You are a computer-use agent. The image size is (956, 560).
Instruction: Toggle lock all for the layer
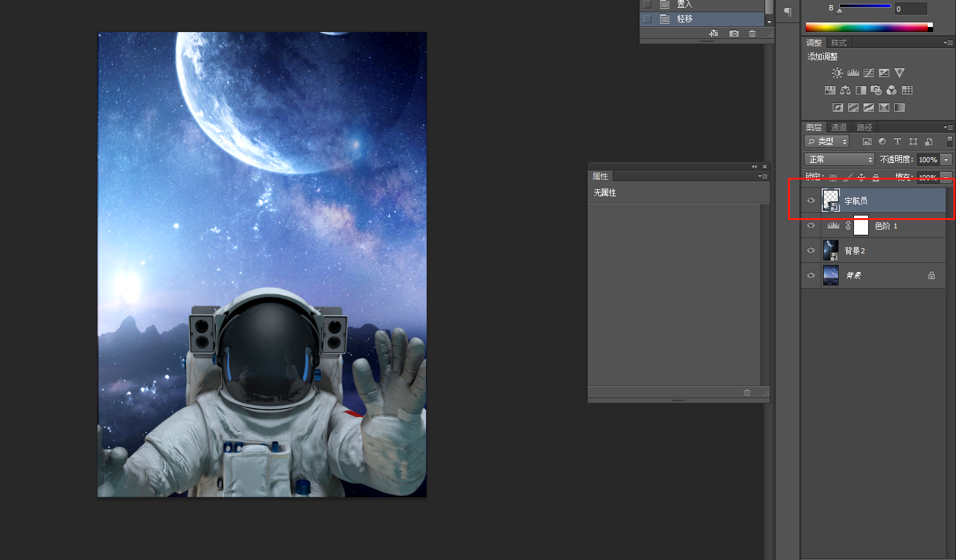876,177
